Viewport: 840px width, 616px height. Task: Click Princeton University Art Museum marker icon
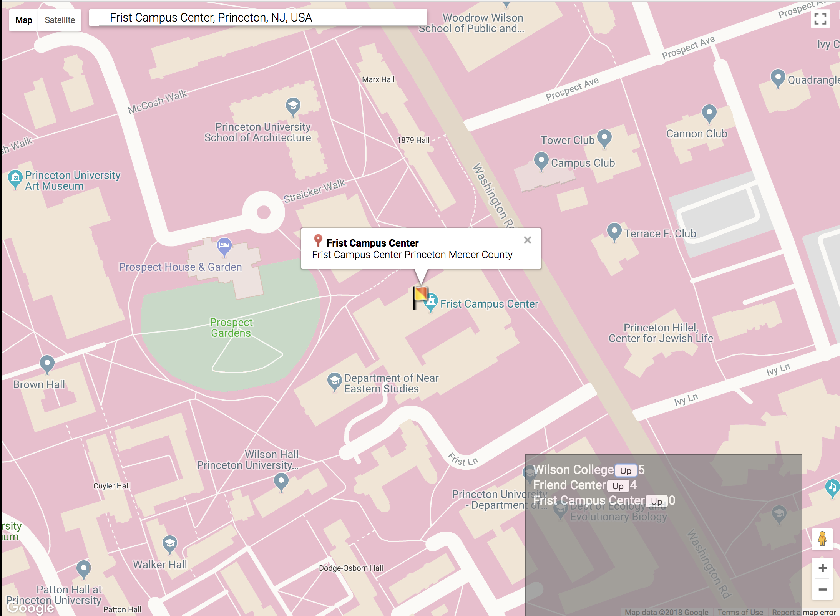[x=15, y=178]
